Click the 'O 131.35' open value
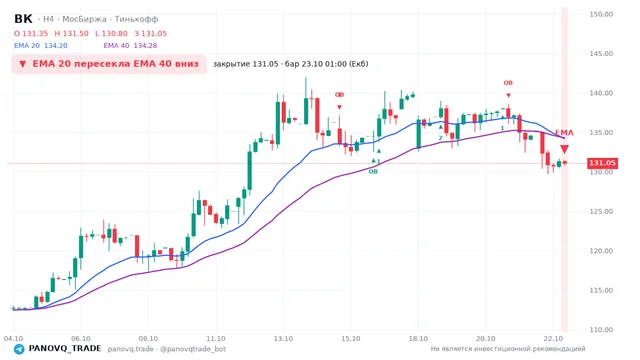 coord(31,33)
